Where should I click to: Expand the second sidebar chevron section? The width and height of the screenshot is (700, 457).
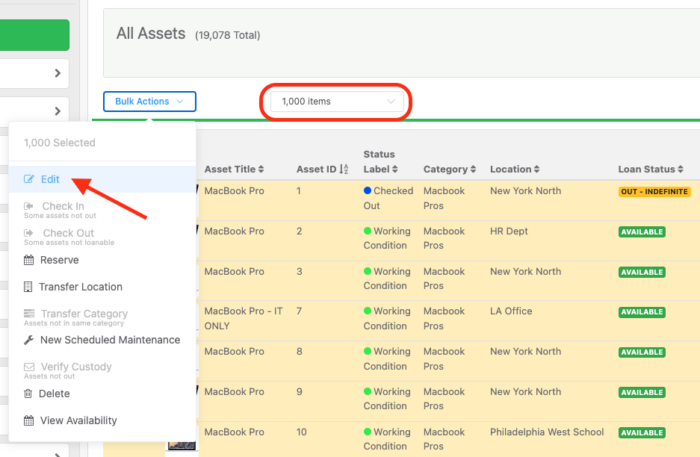(x=57, y=111)
